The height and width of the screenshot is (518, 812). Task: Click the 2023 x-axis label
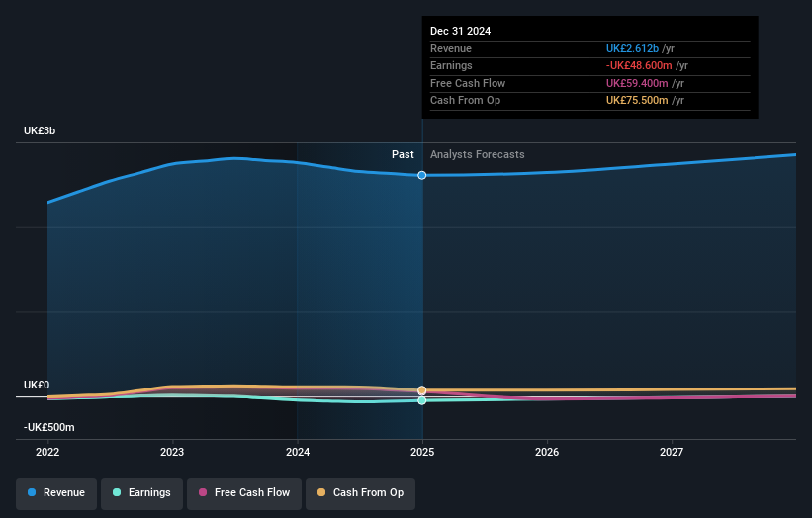(172, 453)
